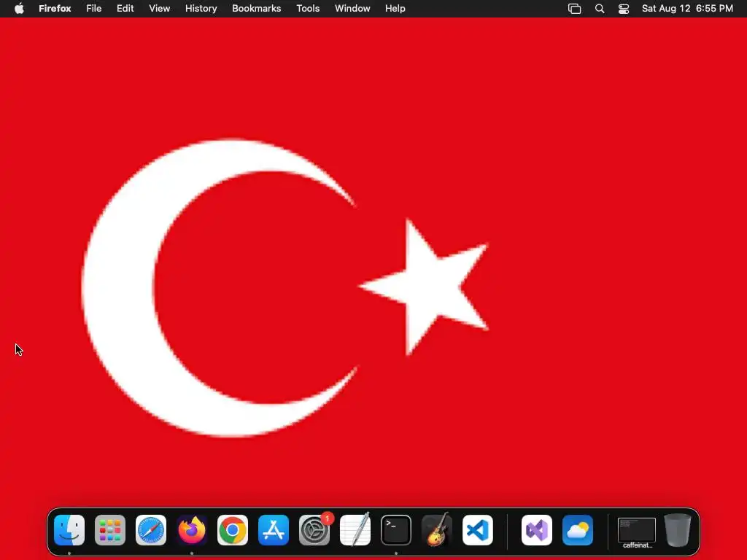Open Visual Studio Code from Dock
This screenshot has width=747, height=560.
tap(478, 530)
